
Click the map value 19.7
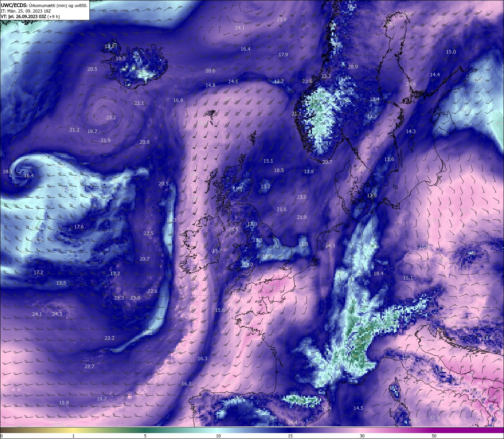(102, 399)
